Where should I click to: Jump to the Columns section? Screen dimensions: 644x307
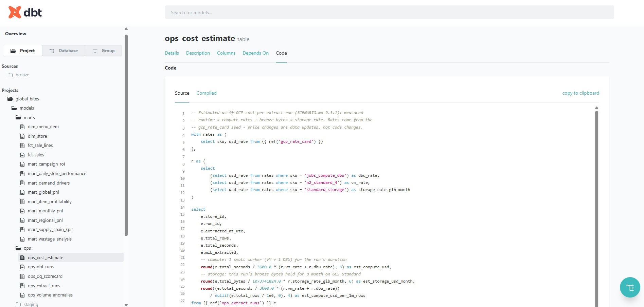click(x=226, y=53)
